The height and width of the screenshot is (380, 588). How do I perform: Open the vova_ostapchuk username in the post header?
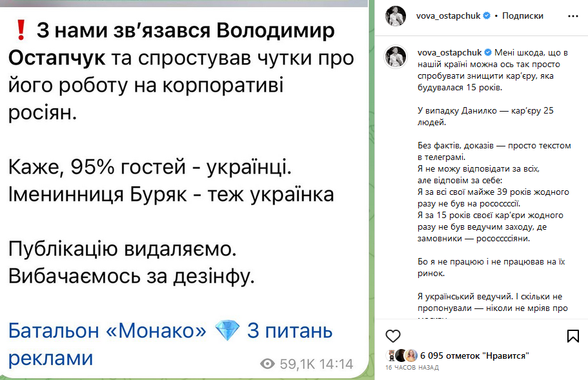pos(449,15)
